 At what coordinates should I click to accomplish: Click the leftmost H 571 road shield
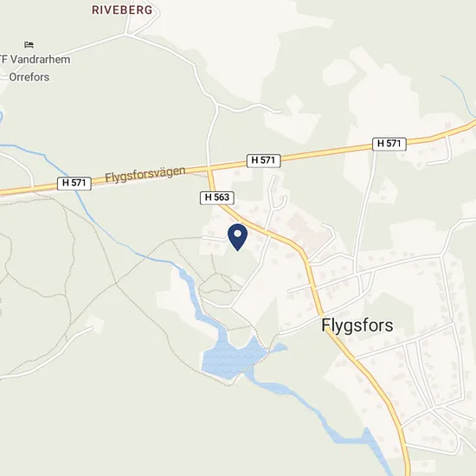pos(74,183)
